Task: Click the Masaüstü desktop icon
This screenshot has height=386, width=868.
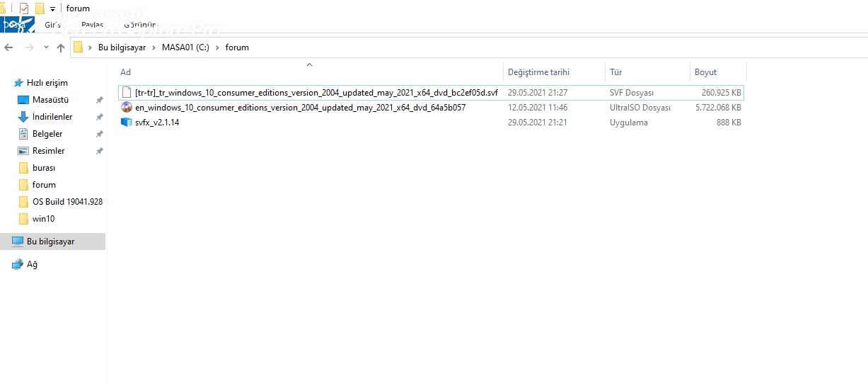Action: [x=23, y=100]
